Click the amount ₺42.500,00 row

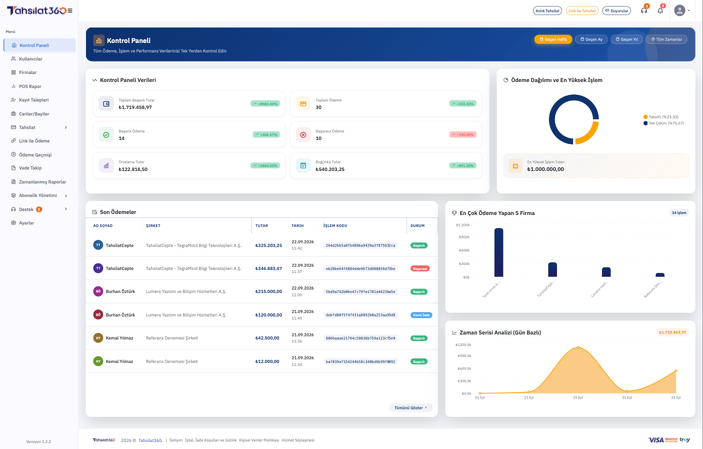tap(267, 338)
